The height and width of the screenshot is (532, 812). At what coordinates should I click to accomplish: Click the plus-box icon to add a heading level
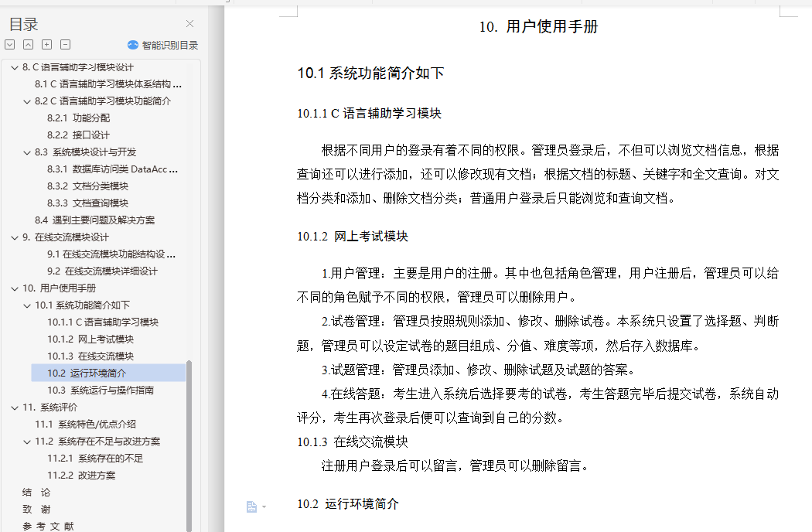coord(46,45)
